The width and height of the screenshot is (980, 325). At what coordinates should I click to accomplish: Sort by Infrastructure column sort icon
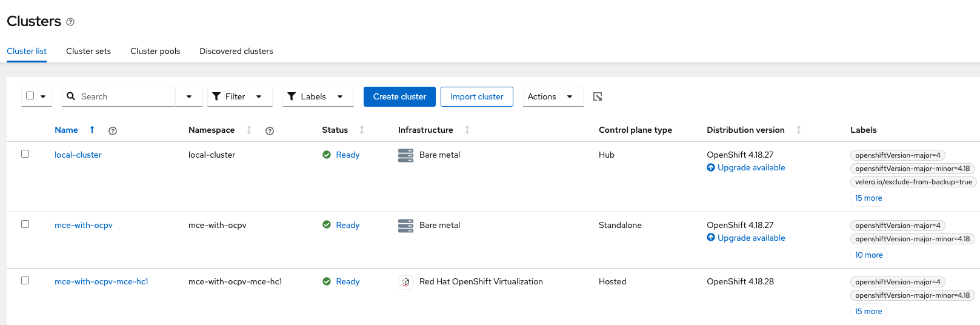(467, 130)
